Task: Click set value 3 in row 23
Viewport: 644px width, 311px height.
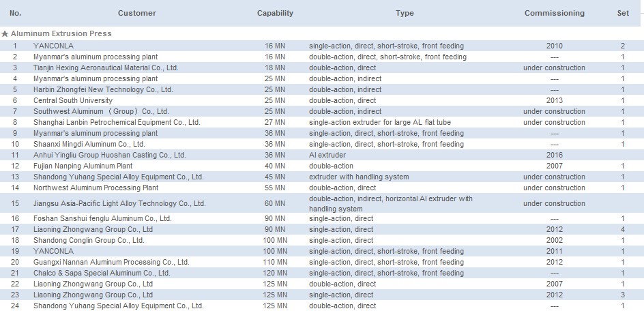Action: pyautogui.click(x=623, y=295)
